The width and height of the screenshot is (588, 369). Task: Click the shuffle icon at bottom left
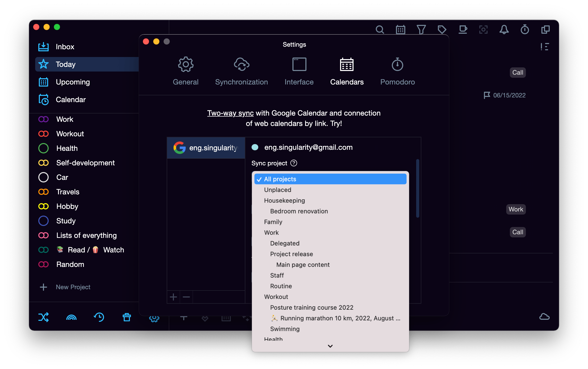click(x=43, y=317)
